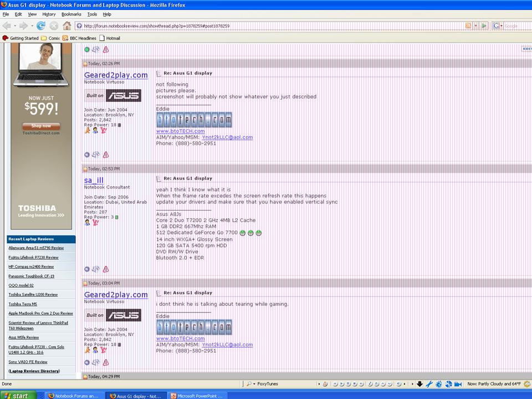Screen dimensions: 532x399
Task: Click reputation scales icon on 03:04 PM post
Action: pyautogui.click(x=96, y=362)
